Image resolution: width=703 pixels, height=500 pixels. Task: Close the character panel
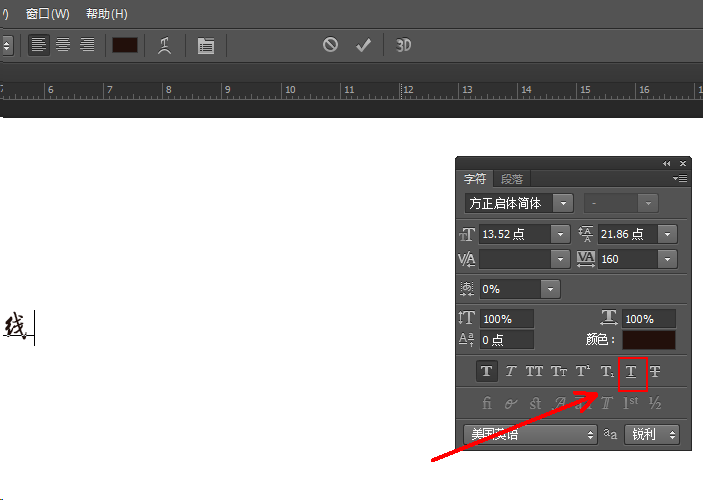683,164
